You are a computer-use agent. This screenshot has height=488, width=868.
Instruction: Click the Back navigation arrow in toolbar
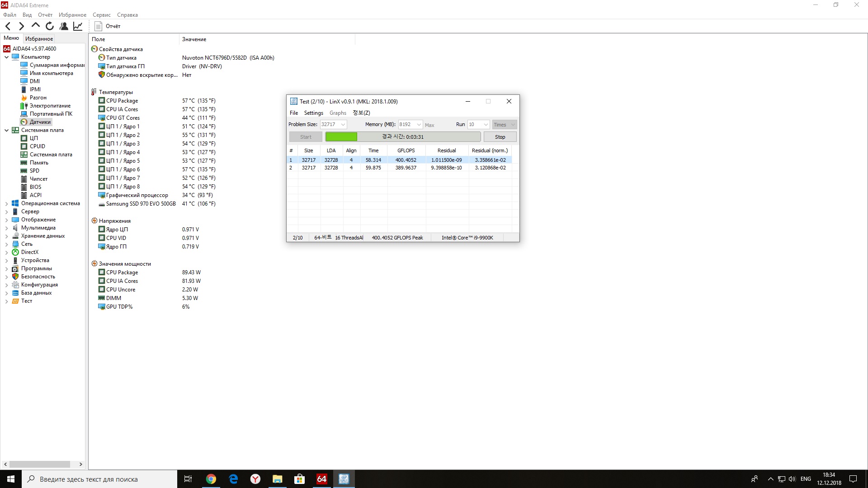click(x=8, y=26)
